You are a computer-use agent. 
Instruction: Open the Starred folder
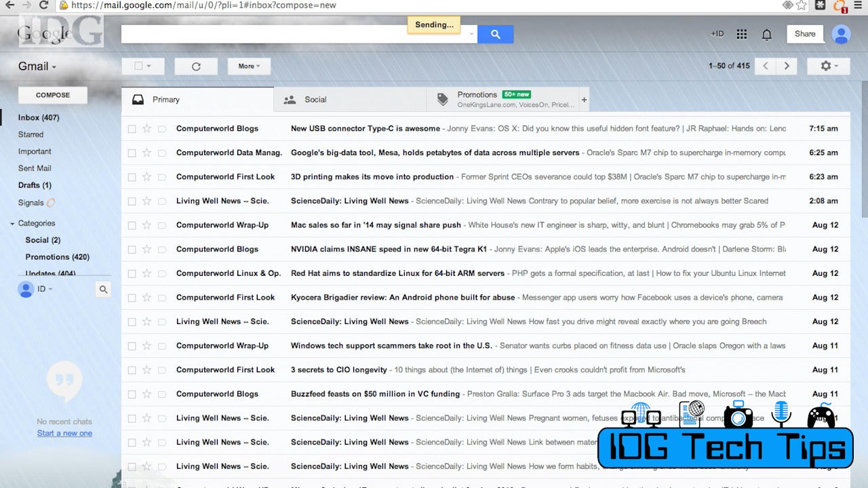tap(31, 135)
